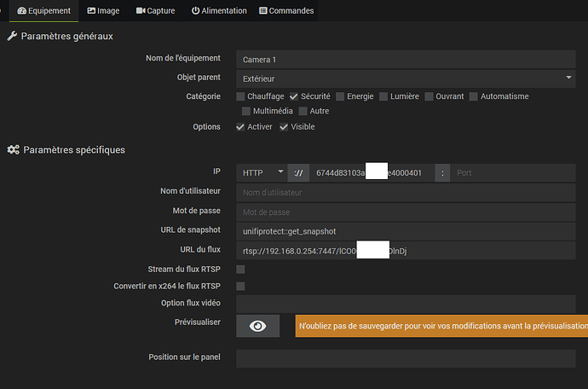588x389 pixels.
Task: Click the URL du flux field
Action: (406, 251)
